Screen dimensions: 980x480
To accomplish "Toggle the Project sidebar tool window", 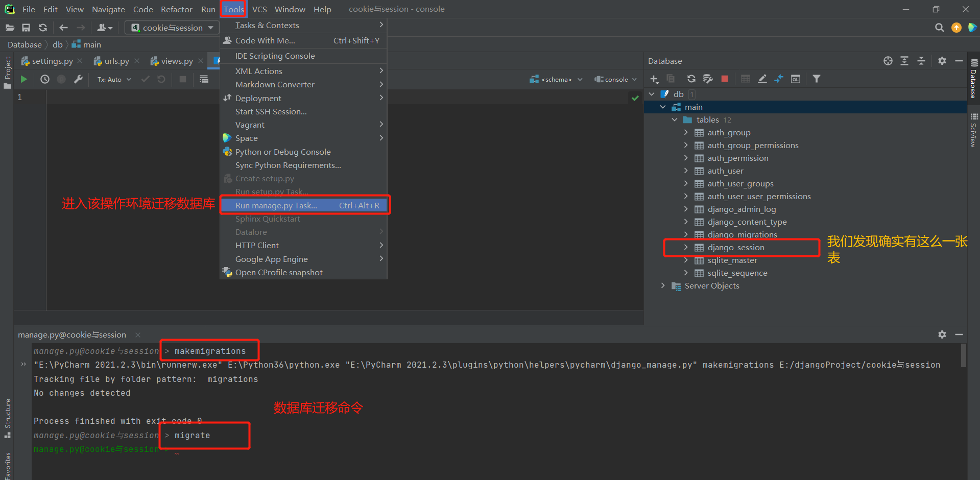I will pyautogui.click(x=7, y=73).
